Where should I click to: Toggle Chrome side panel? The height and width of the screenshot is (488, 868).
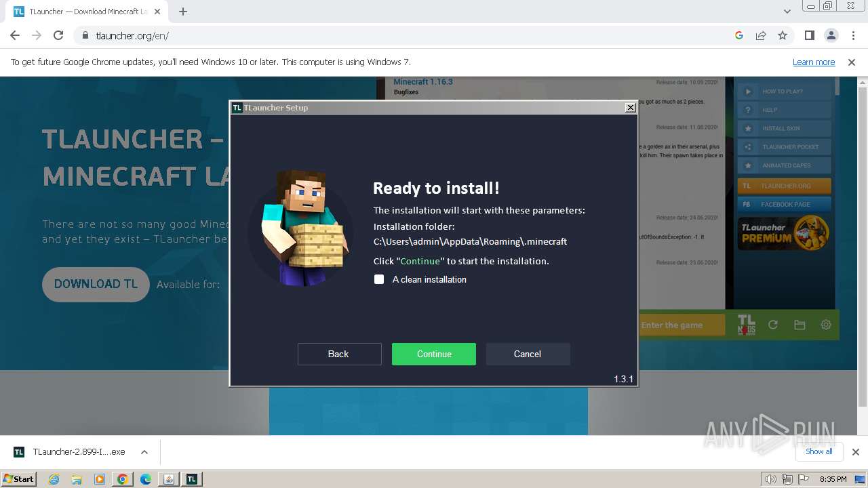pyautogui.click(x=809, y=35)
